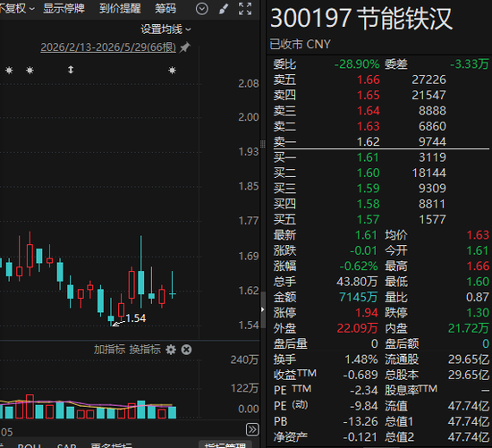Image resolution: width=492 pixels, height=448 pixels.
Task: Select the 卖三 ask price 1.64
Action: click(369, 111)
